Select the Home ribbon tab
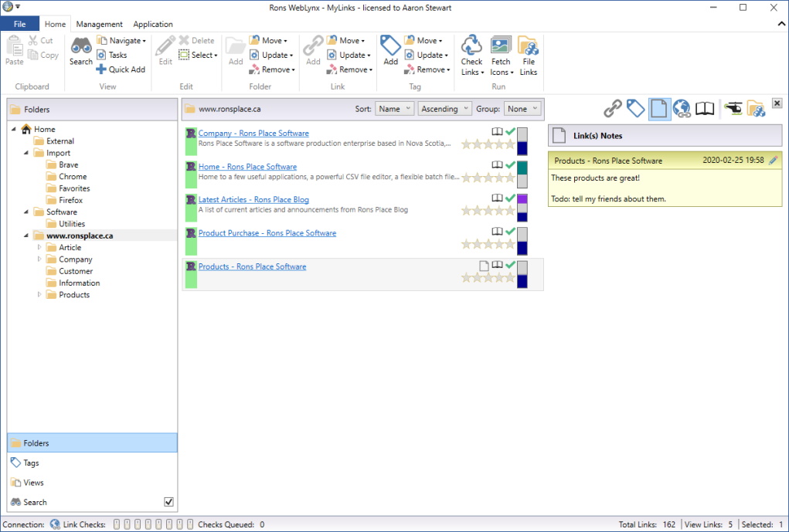The image size is (789, 532). coord(55,24)
